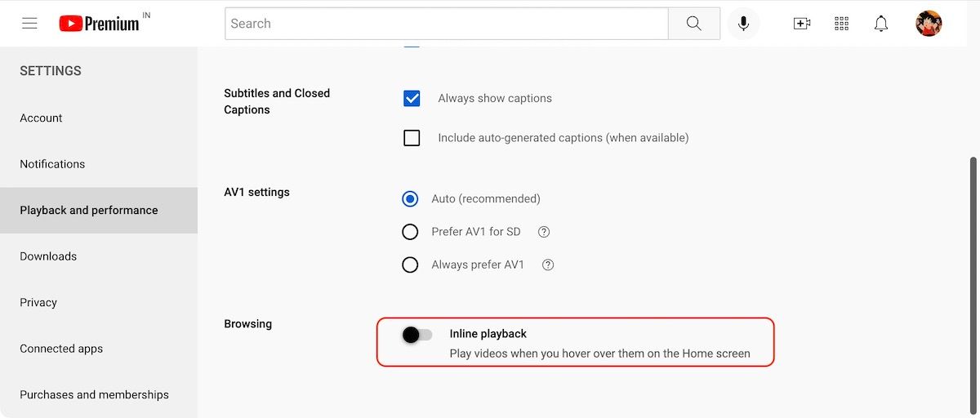
Task: Click help icon beside Prefer AV1 for SD
Action: tap(544, 232)
